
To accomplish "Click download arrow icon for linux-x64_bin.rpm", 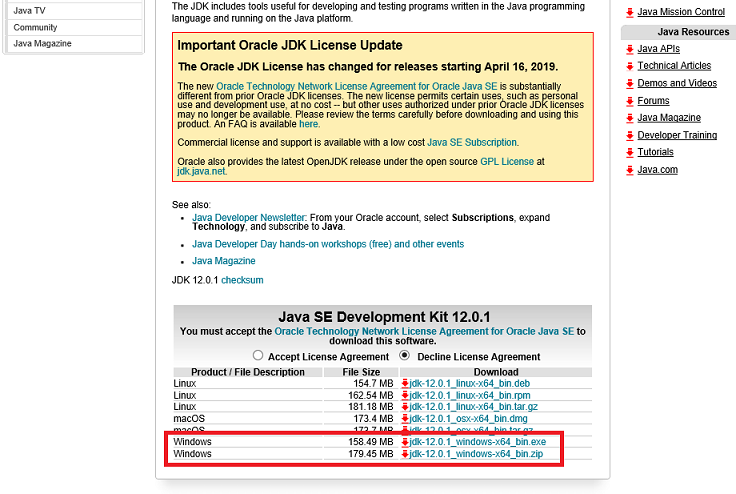I will tap(405, 395).
